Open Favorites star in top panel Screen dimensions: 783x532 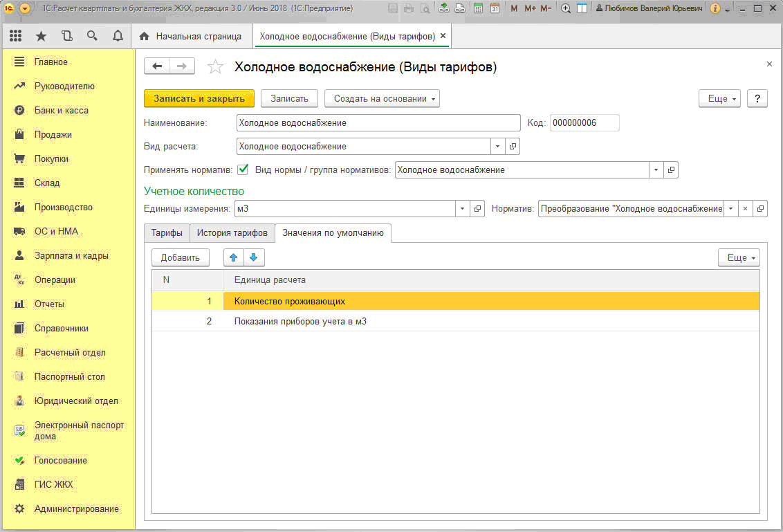coord(41,36)
